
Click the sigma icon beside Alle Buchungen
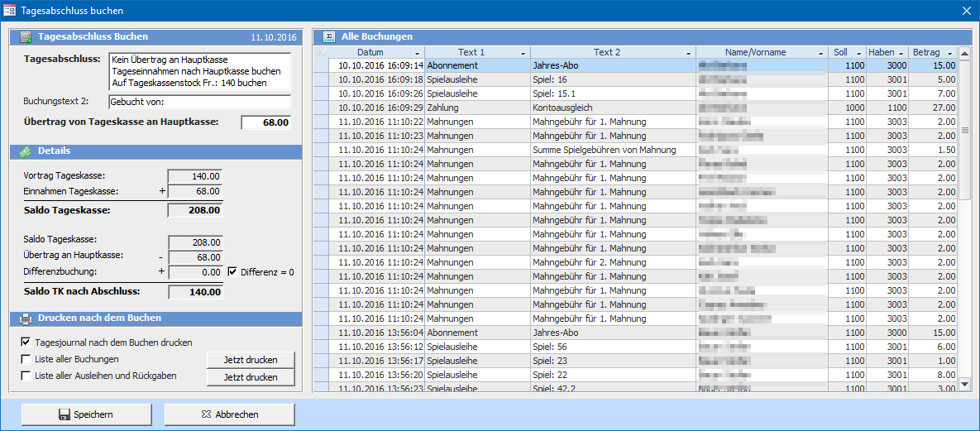point(329,37)
